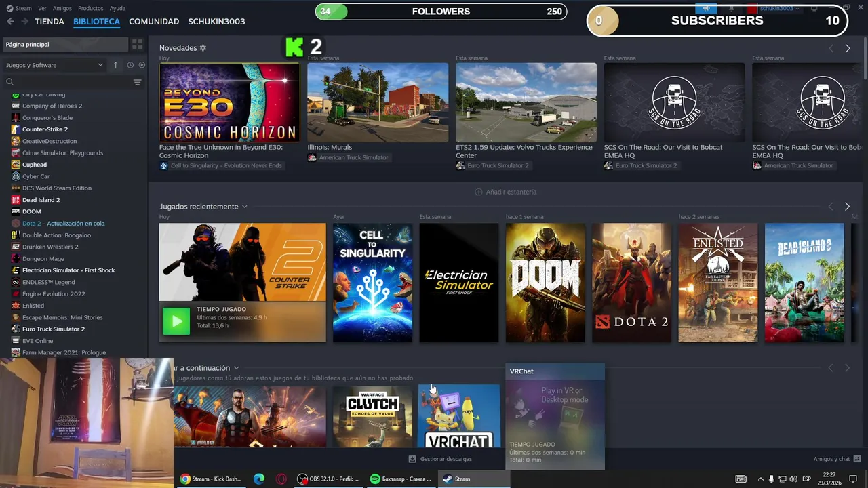
Task: Open Microsoft Edge from the taskbar
Action: click(259, 479)
